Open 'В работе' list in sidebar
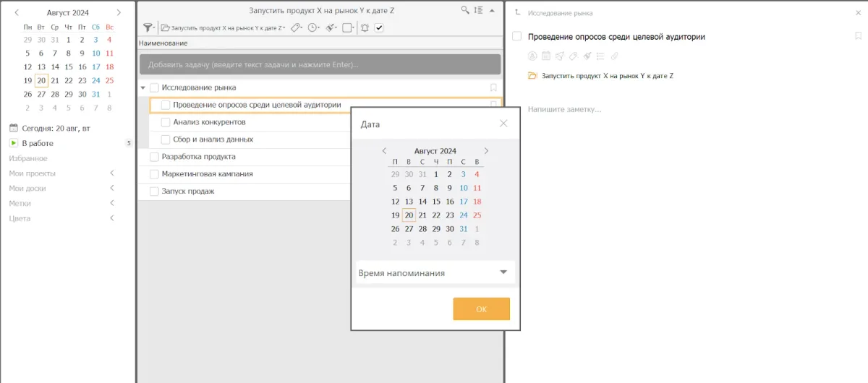 click(x=38, y=143)
